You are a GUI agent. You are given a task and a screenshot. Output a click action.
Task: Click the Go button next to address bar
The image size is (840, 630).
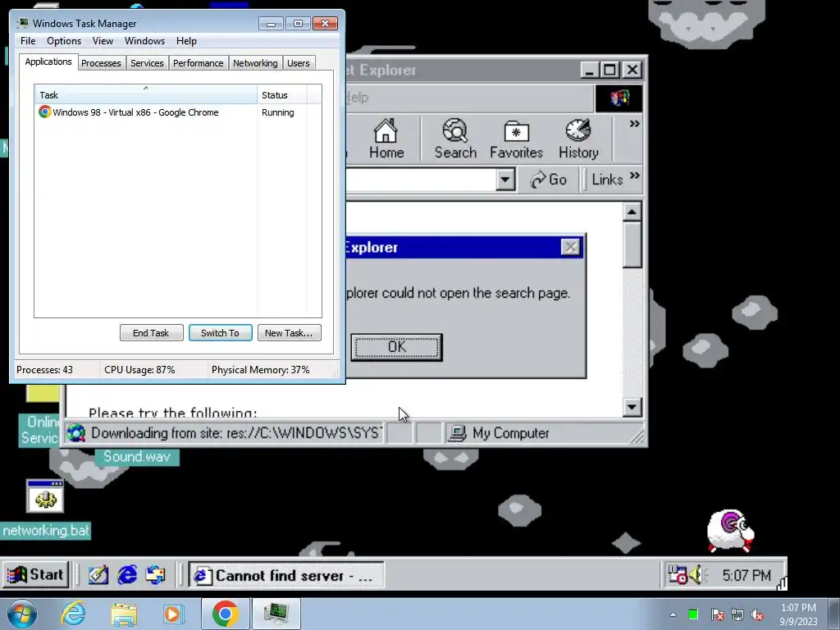tap(548, 180)
